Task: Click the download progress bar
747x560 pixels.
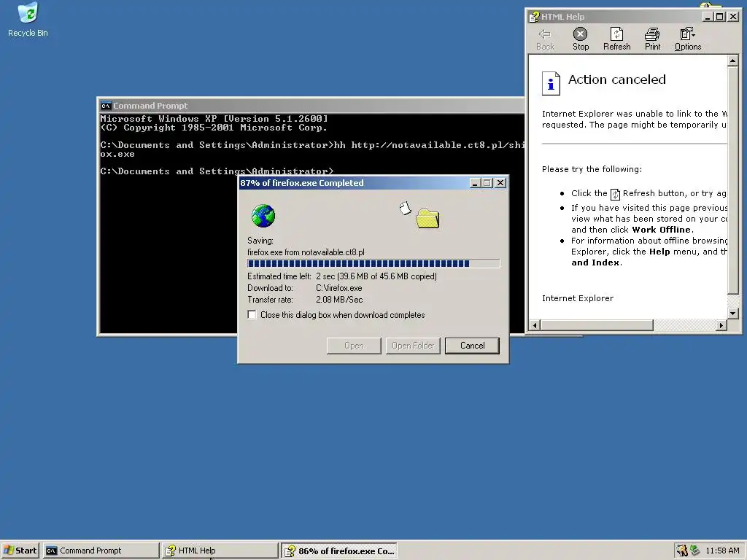Action: click(x=373, y=263)
